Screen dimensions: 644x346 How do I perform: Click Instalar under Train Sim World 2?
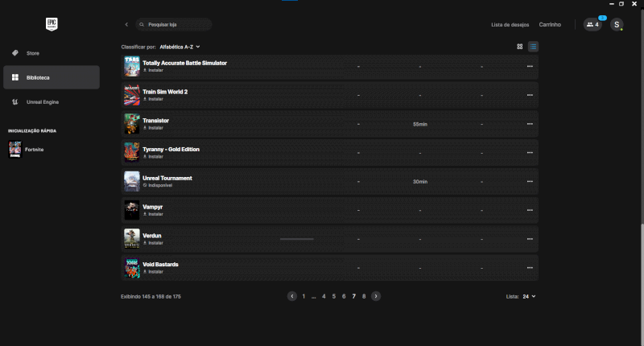pos(153,99)
